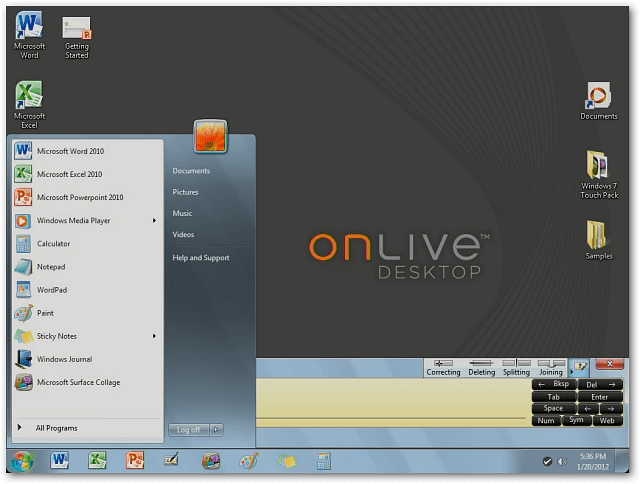Open Windows Journal from Start menu
The height and width of the screenshot is (484, 640).
[88, 359]
